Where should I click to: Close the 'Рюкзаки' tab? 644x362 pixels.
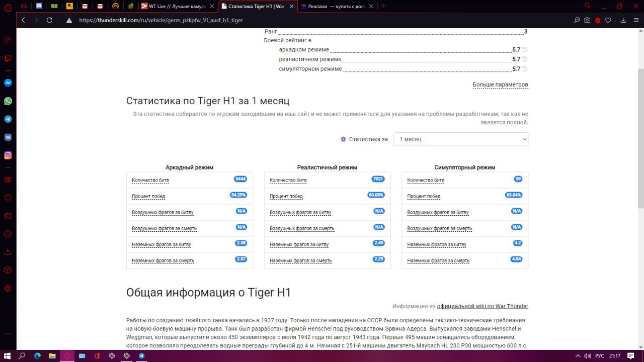[x=372, y=6]
